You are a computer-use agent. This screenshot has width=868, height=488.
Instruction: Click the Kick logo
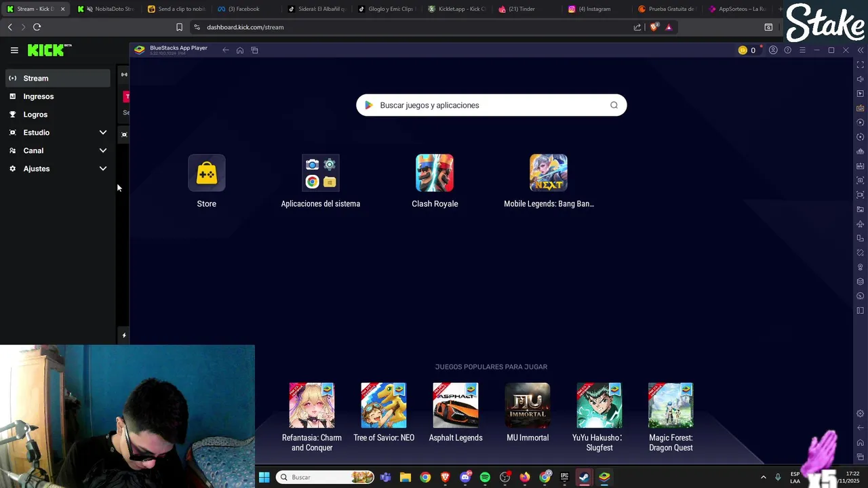pyautogui.click(x=49, y=50)
